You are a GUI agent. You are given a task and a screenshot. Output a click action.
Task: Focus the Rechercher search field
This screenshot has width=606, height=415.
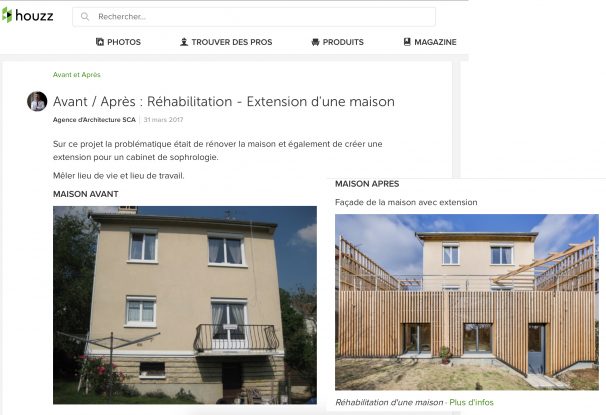(254, 17)
